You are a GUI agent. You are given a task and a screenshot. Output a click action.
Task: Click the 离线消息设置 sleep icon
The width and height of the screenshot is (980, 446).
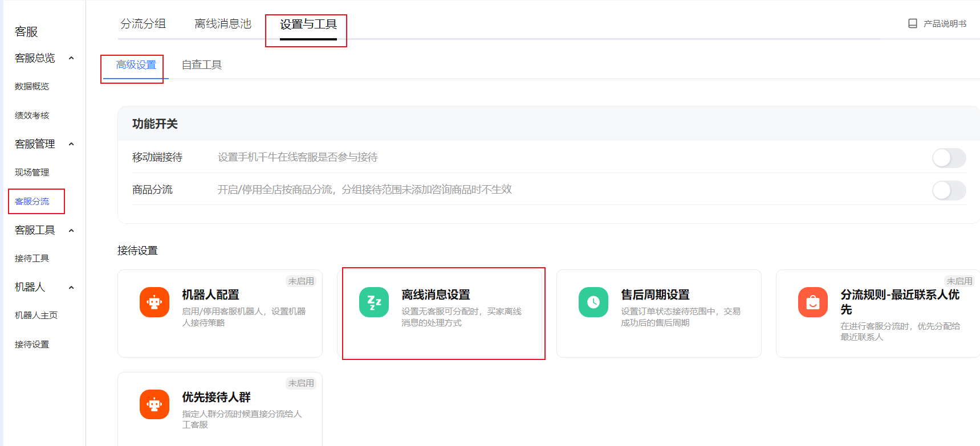(x=374, y=302)
